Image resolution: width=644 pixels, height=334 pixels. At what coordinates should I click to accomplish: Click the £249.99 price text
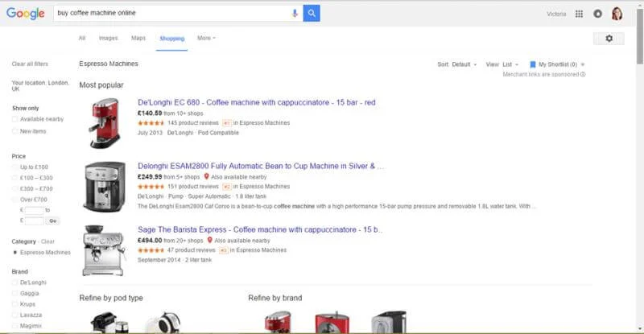pos(150,176)
